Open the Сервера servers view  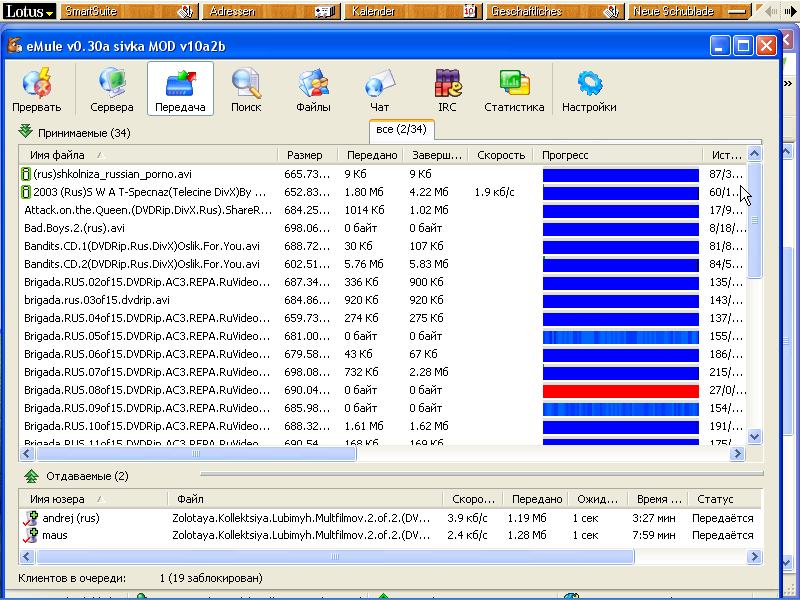tap(112, 89)
